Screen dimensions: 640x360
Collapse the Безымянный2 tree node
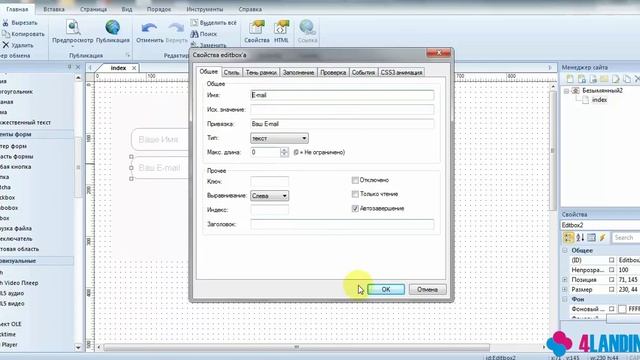pyautogui.click(x=567, y=91)
